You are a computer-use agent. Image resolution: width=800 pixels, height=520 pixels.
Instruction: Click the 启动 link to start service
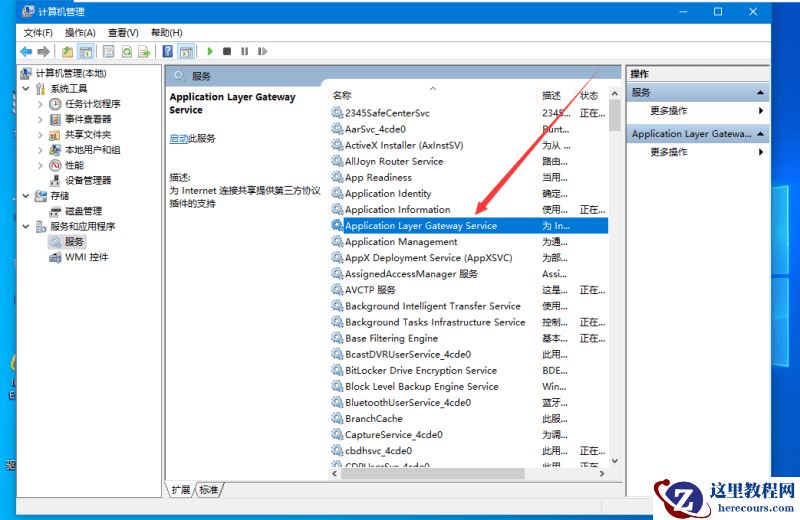pos(179,138)
